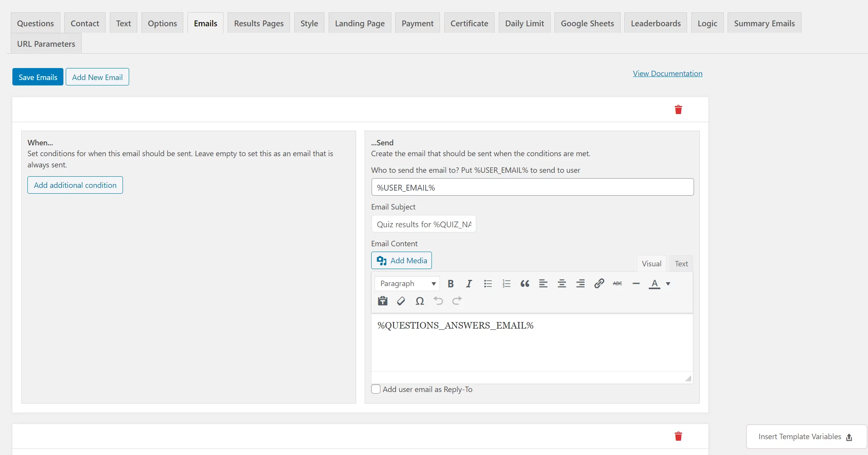
Task: Open the Leaderboards tab
Action: pos(655,23)
